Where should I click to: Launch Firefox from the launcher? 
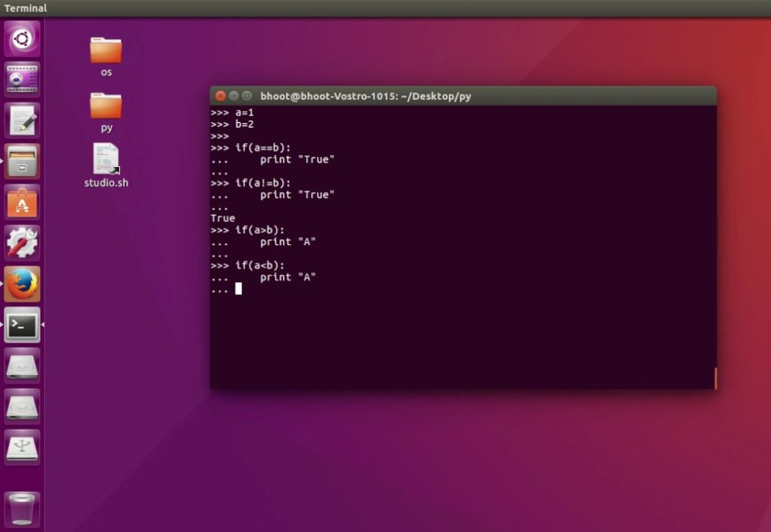click(21, 284)
